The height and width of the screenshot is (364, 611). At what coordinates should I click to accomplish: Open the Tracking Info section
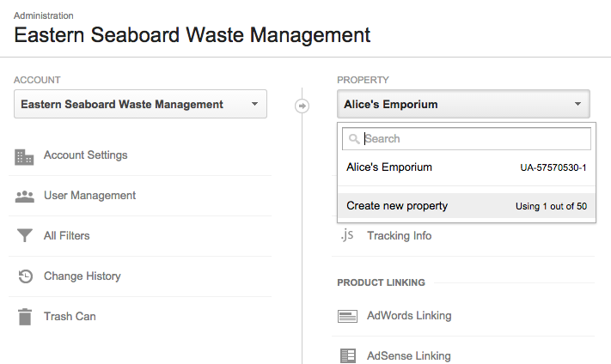tap(399, 235)
